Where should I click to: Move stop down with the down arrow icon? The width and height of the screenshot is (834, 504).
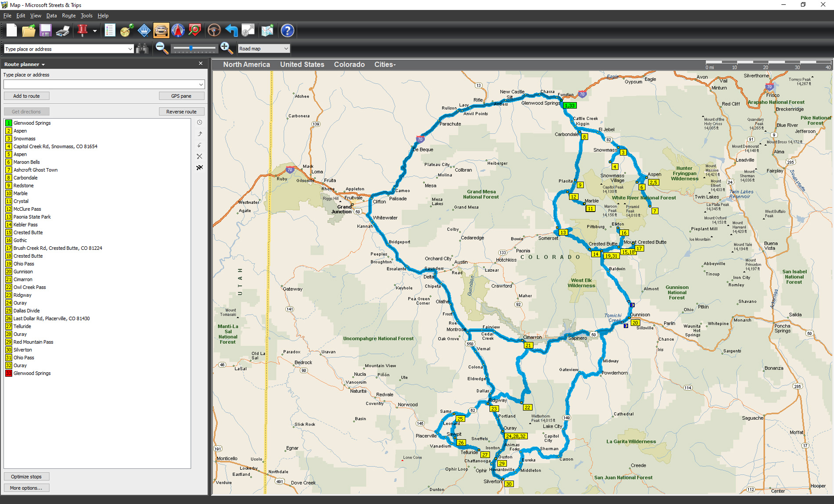point(200,145)
